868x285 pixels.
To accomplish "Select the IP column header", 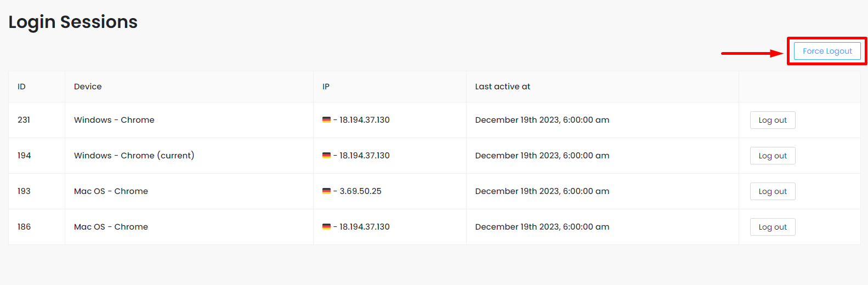I will [x=326, y=87].
